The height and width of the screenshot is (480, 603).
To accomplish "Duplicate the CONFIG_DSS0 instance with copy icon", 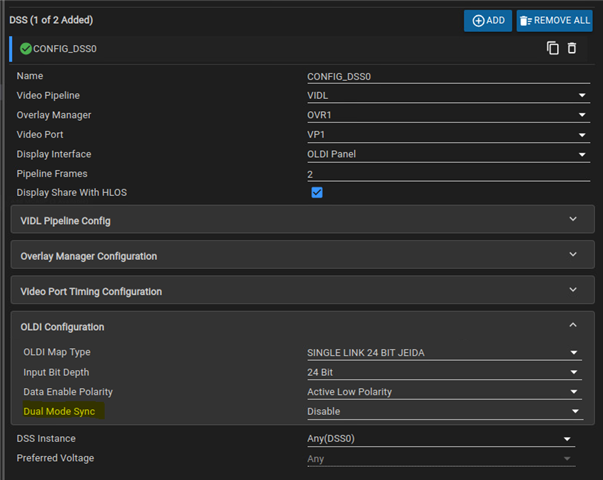I will [x=553, y=48].
